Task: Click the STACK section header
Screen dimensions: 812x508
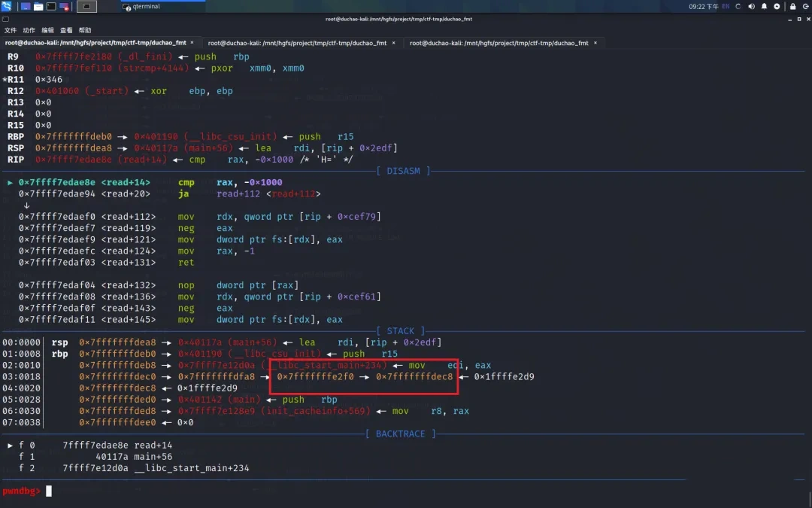Action: (401, 330)
